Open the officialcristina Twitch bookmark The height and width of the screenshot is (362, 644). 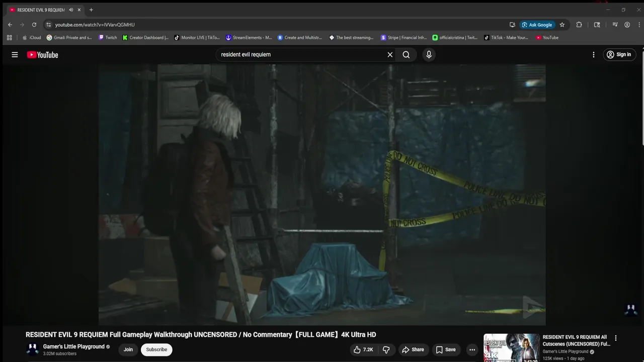coord(455,38)
